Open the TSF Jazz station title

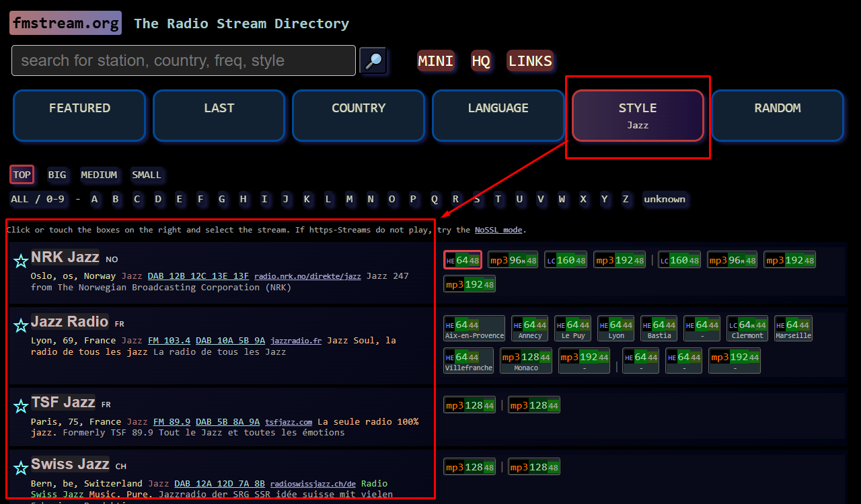pos(63,402)
